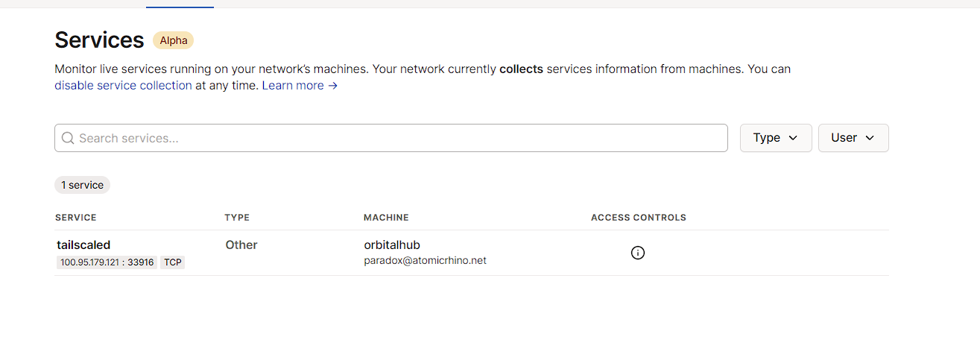980x337 pixels.
Task: Click the Alpha badge beside Services
Action: pyautogui.click(x=173, y=40)
